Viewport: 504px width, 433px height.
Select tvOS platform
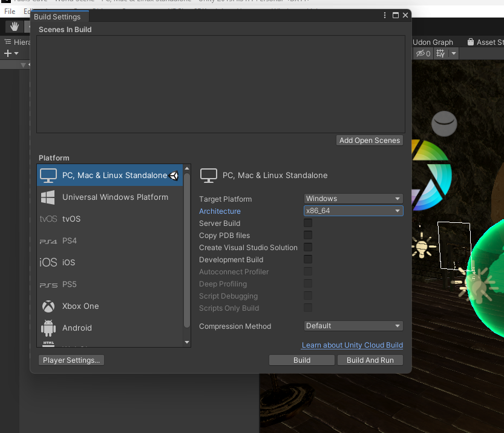point(110,219)
